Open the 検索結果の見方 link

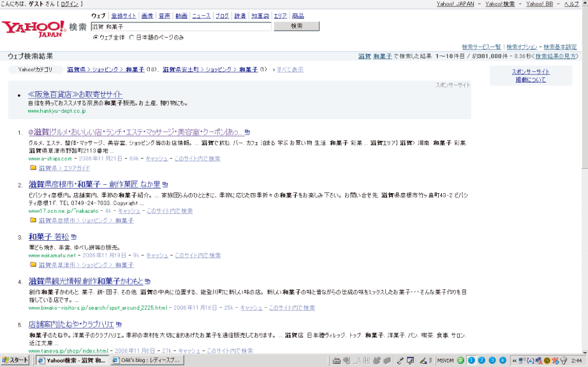[556, 56]
